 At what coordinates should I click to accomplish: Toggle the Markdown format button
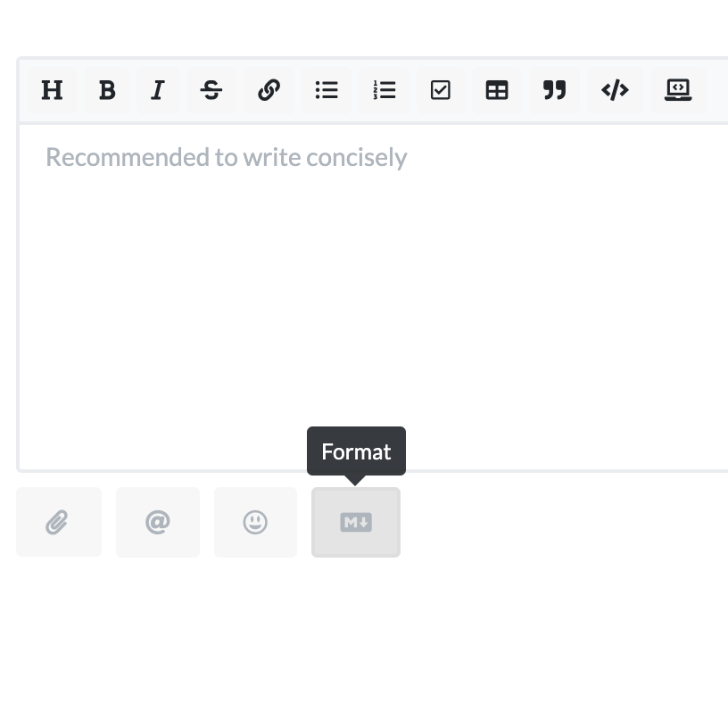356,522
